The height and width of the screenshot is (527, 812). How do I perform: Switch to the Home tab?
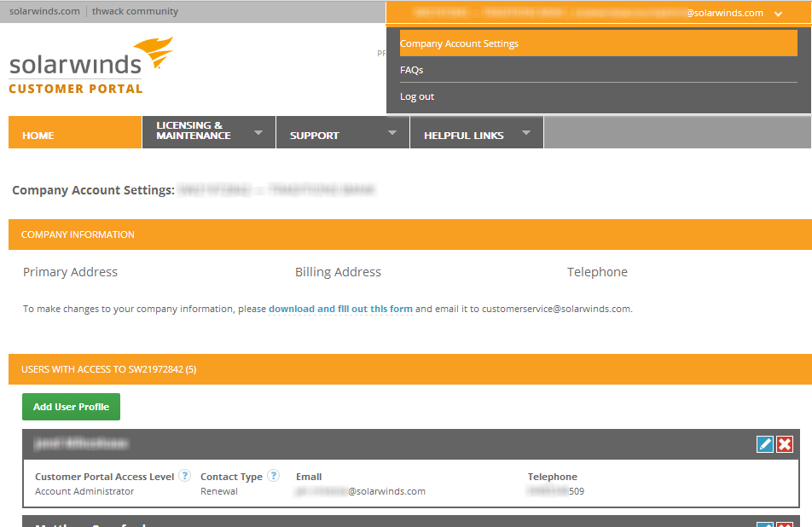pos(38,134)
